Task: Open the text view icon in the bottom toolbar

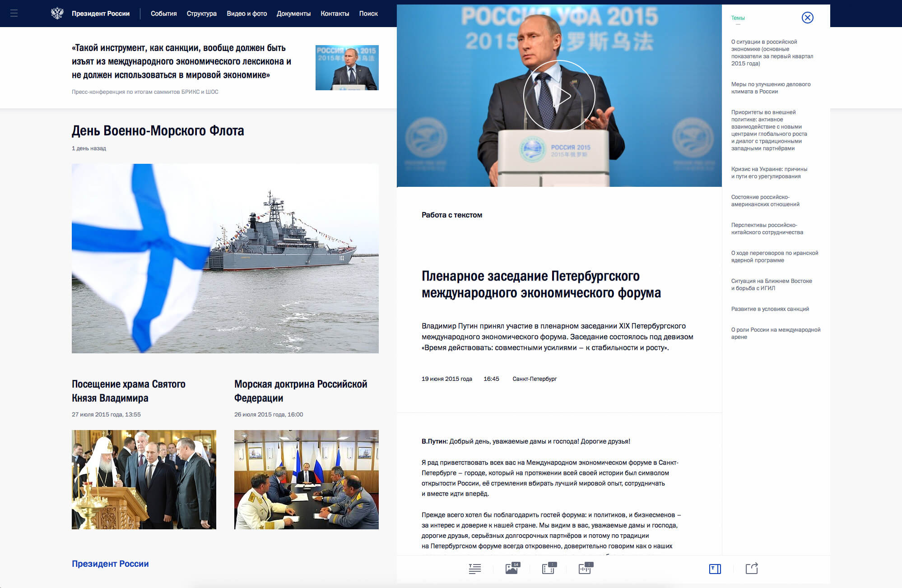Action: pos(474,569)
